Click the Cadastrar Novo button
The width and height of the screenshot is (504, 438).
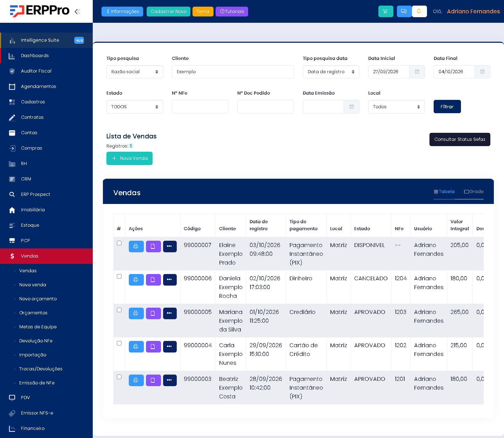[x=168, y=12]
